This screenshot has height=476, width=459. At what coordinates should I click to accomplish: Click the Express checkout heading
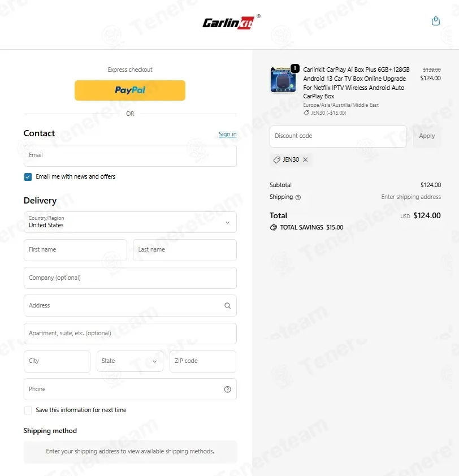[130, 70]
